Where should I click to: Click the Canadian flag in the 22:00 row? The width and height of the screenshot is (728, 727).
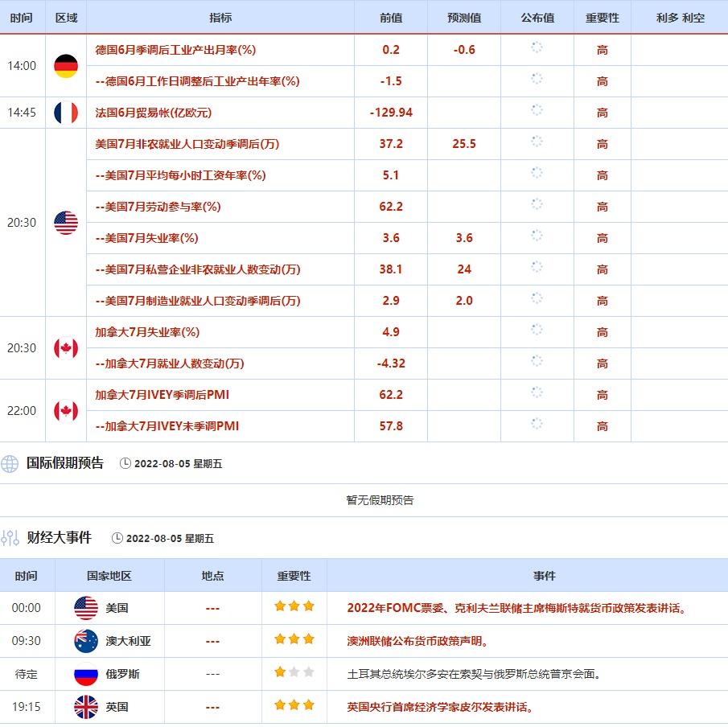click(66, 411)
